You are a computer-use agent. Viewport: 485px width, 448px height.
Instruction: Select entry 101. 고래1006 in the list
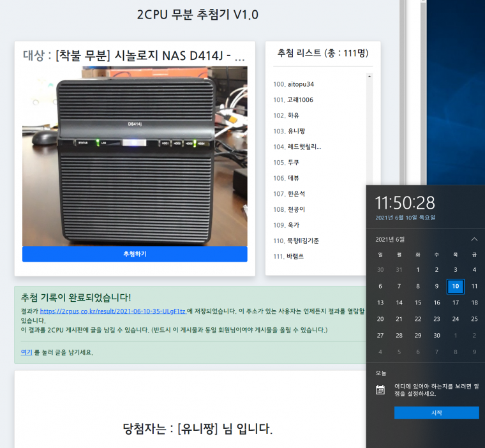point(293,100)
